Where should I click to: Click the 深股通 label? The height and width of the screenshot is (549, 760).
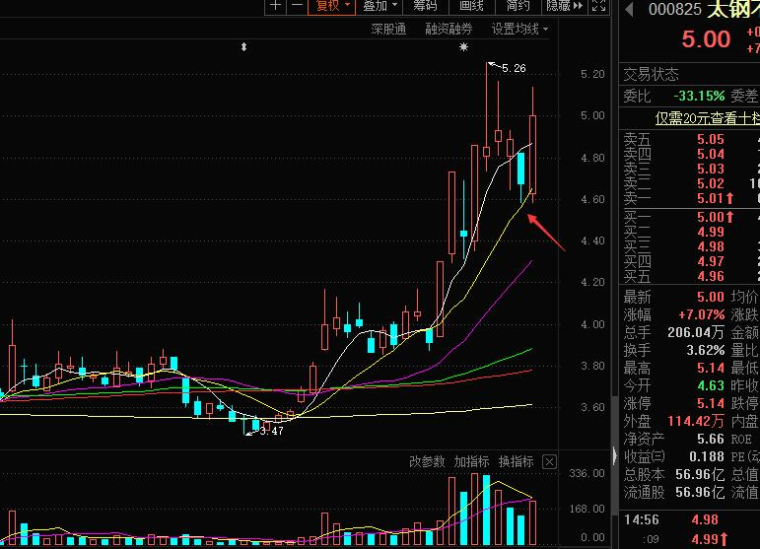[x=388, y=29]
